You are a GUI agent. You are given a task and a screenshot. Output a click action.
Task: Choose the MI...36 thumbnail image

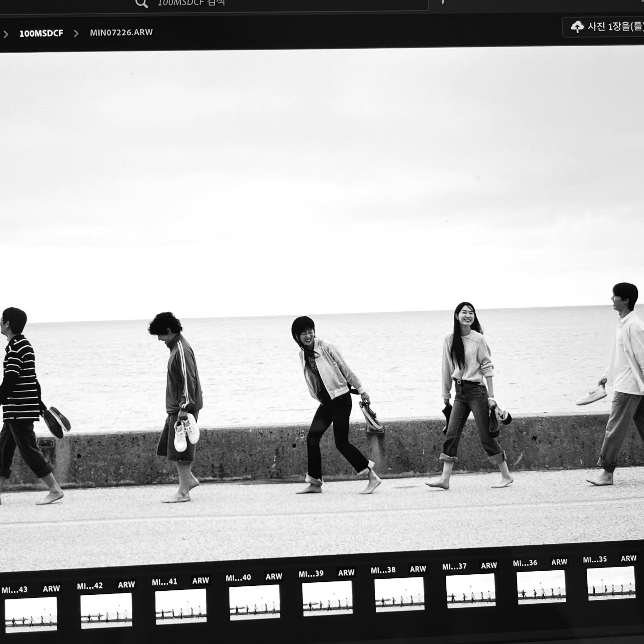541,586
